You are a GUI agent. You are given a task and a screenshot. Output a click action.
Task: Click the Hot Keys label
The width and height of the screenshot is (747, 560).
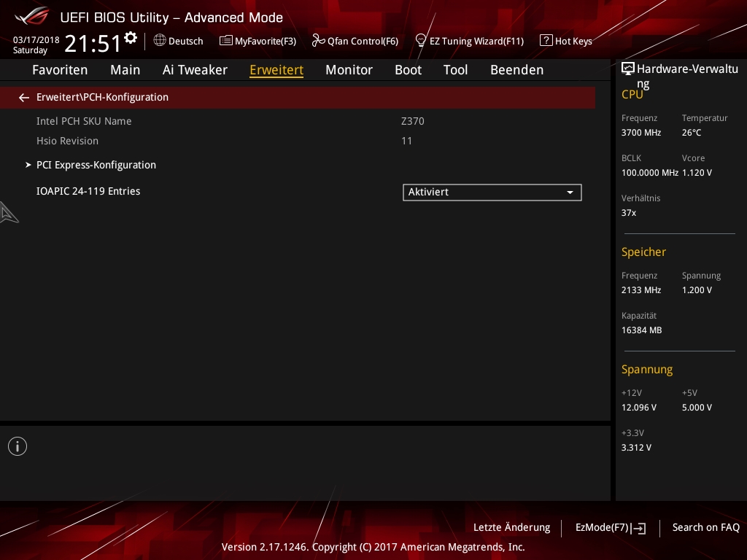pyautogui.click(x=573, y=41)
